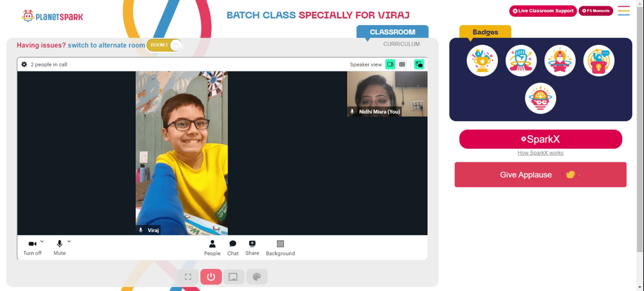Share your screen
The width and height of the screenshot is (644, 291).
tap(252, 248)
